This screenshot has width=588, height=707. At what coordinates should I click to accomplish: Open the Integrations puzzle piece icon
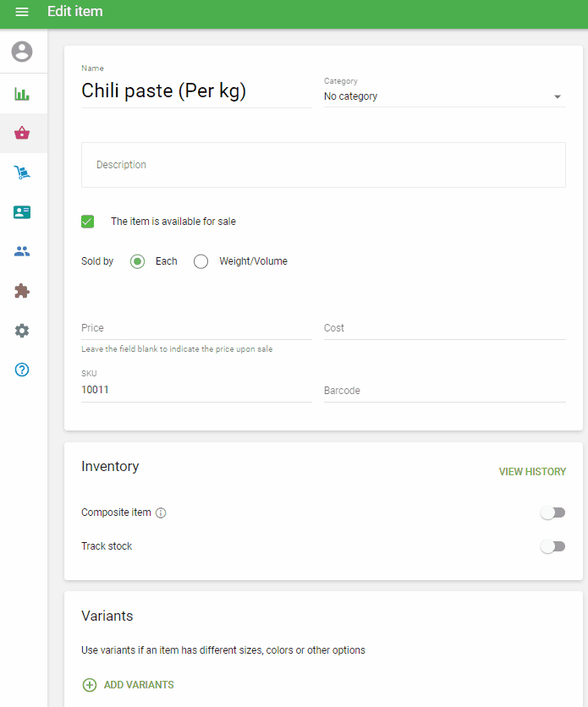pos(22,291)
